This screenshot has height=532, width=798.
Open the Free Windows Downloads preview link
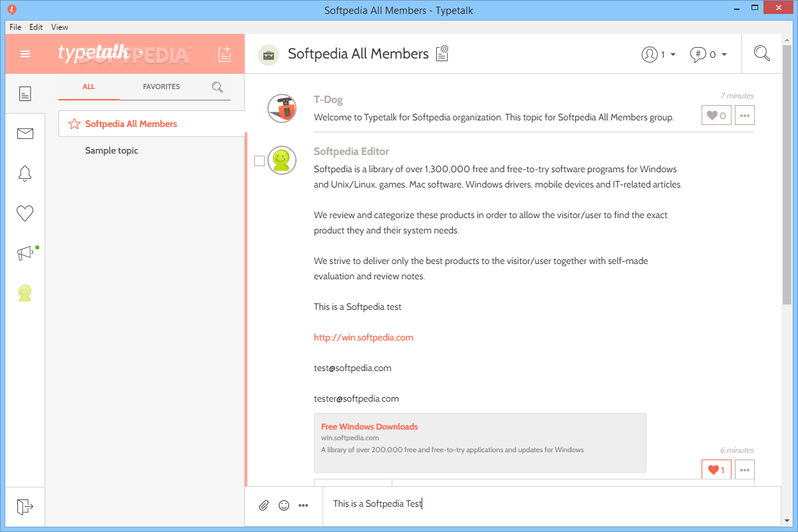click(370, 426)
